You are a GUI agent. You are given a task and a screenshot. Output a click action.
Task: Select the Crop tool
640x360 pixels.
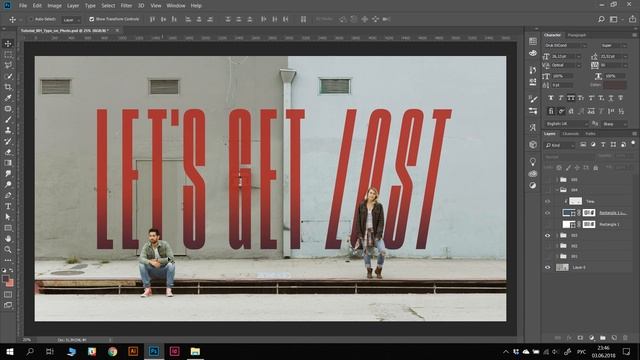click(x=8, y=87)
